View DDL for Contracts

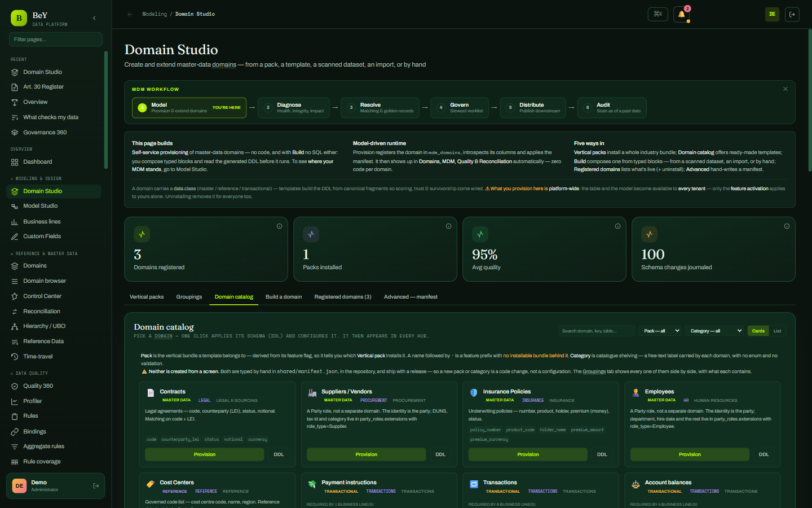point(279,454)
